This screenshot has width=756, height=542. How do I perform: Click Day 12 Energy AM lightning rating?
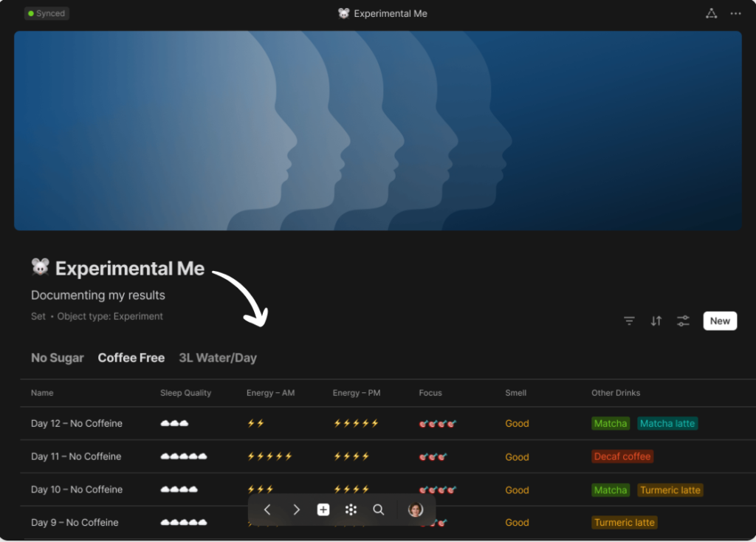[255, 423]
